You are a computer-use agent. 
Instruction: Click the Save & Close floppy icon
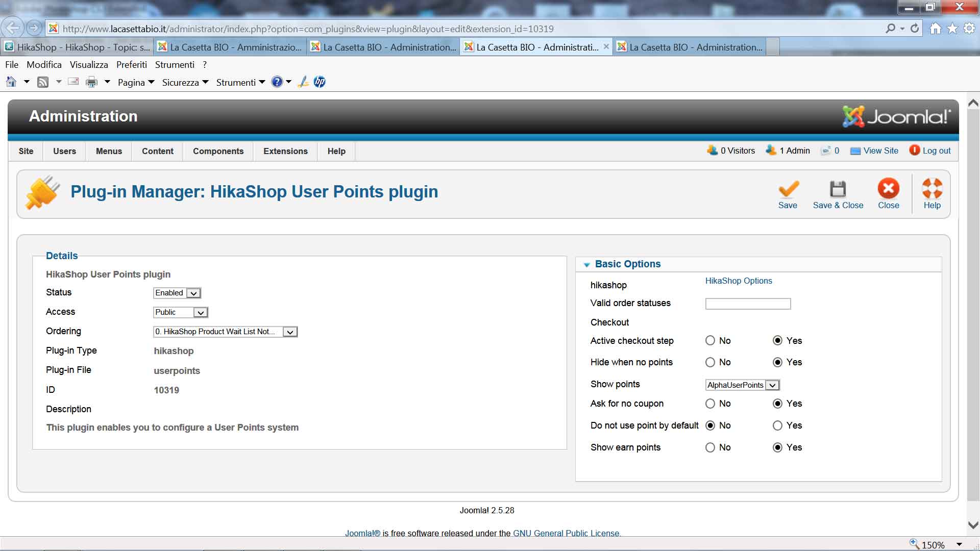point(838,189)
